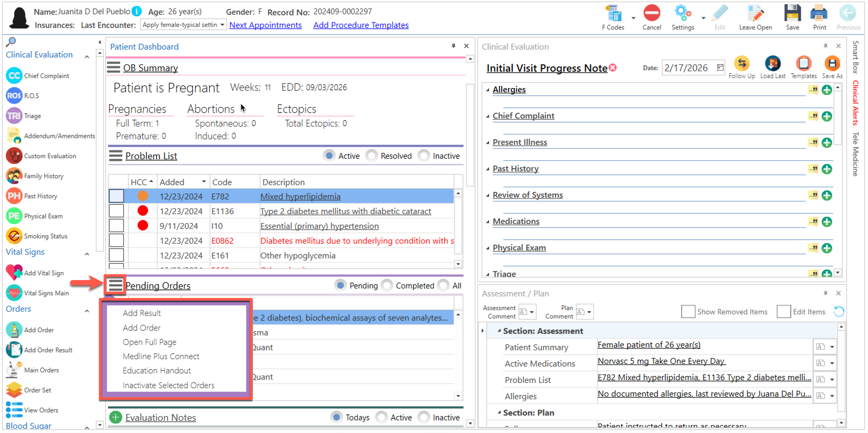Screen dimensions: 868x433
Task: Open the Assessment Comment dropdown arrow
Action: coord(532,312)
